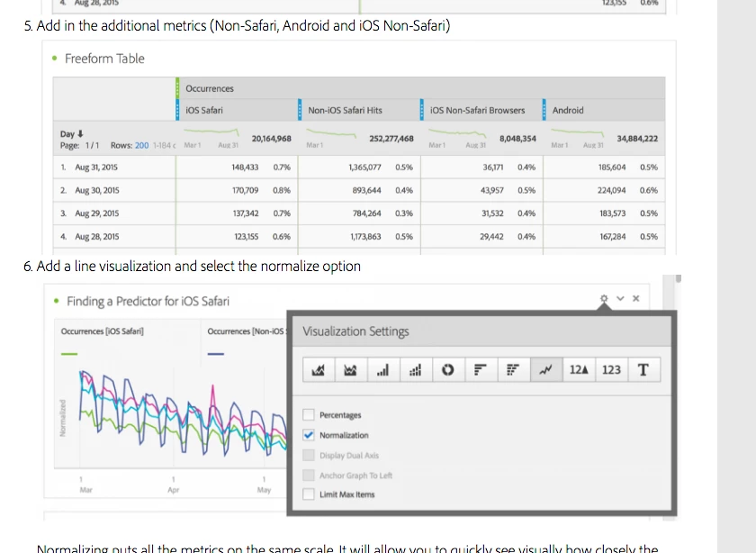Toggle Anchor Graph To Left checkbox

click(x=309, y=475)
